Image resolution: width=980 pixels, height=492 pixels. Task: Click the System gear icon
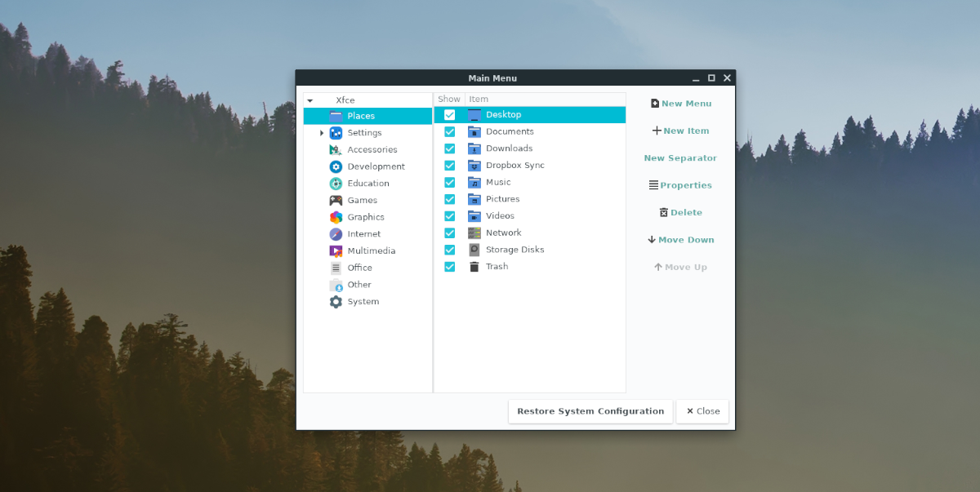point(334,301)
